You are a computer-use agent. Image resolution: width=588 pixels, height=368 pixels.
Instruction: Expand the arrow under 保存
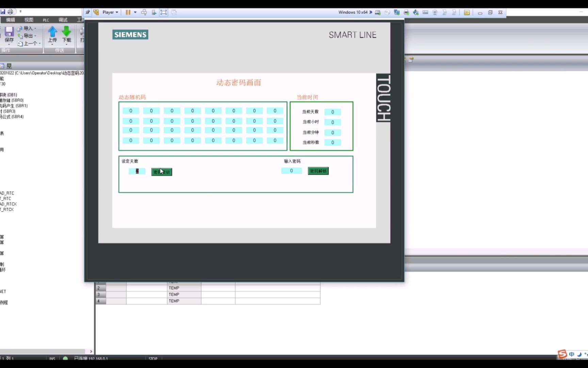click(x=9, y=44)
